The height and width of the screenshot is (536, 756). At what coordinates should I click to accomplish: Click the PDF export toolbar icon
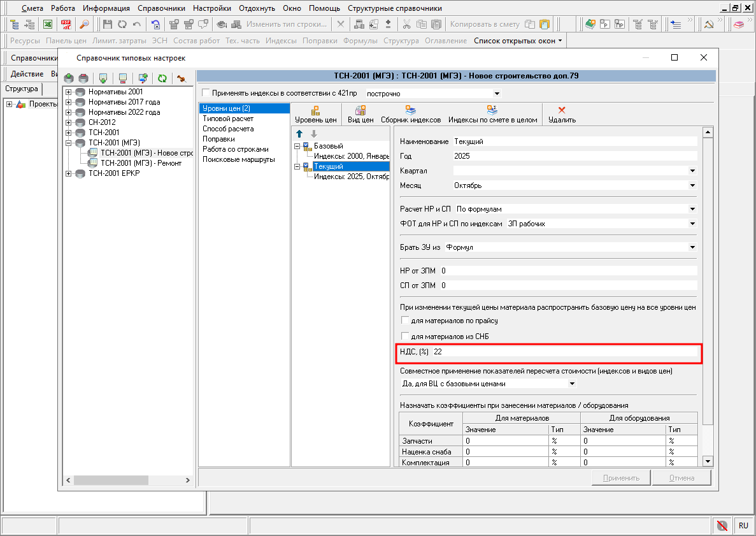[x=66, y=24]
